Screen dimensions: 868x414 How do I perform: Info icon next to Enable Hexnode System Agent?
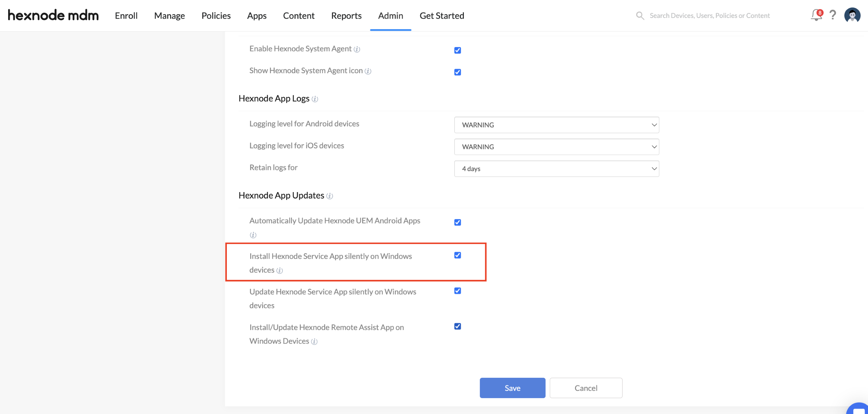coord(357,49)
